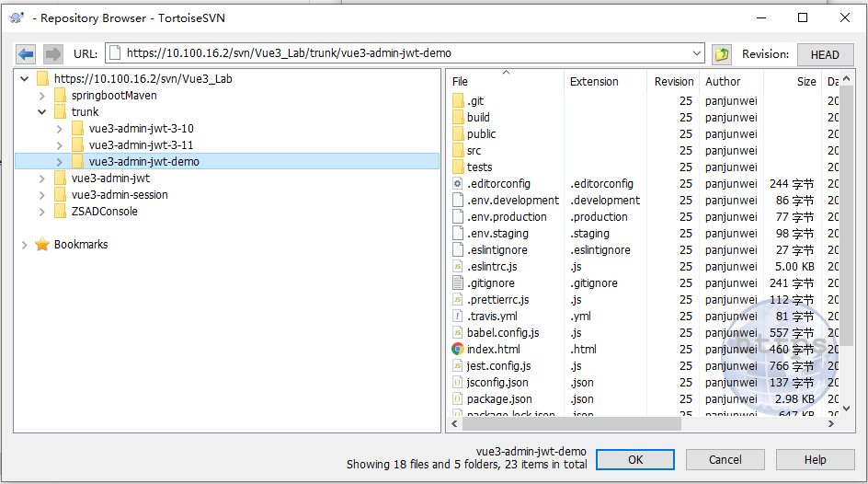Sort by the Author column header
This screenshot has width=868, height=484.
731,81
